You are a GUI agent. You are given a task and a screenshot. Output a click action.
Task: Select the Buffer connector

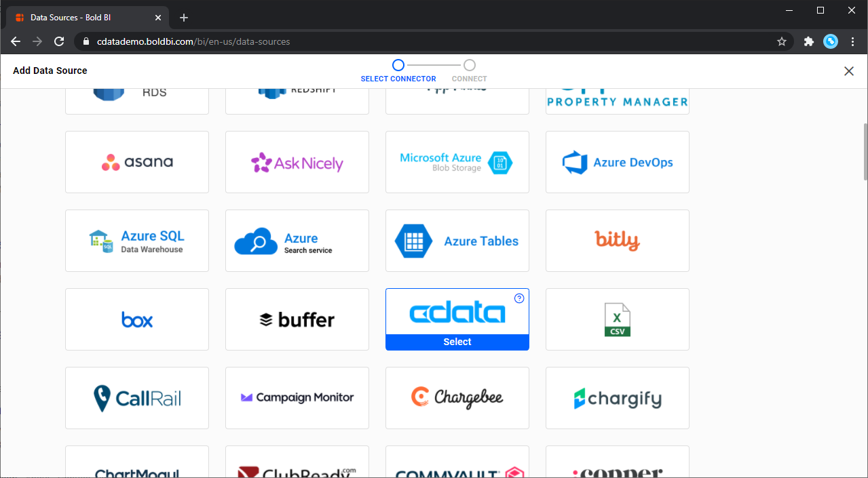297,319
